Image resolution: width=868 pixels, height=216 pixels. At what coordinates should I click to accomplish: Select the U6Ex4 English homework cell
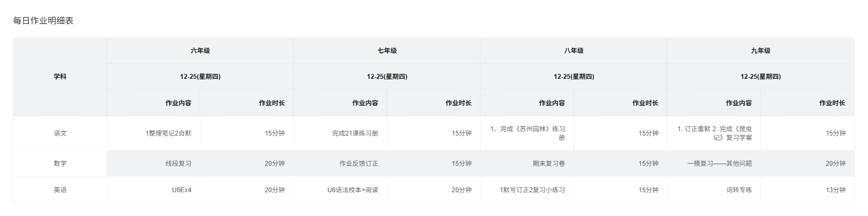pos(181,190)
